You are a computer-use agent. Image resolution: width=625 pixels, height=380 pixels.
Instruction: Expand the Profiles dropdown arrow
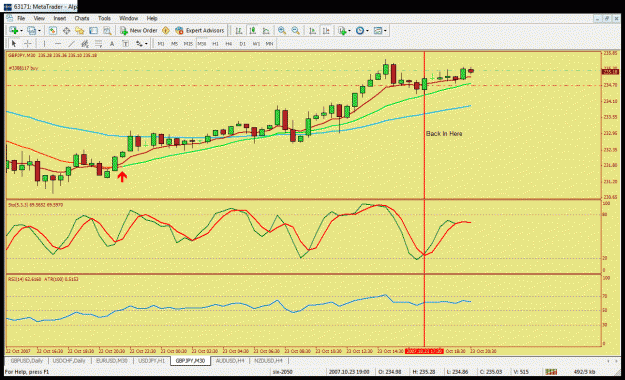click(x=39, y=31)
